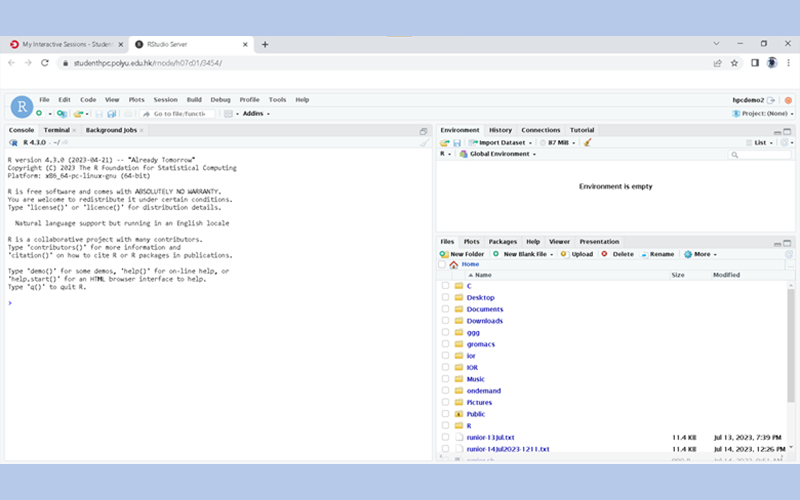
Task: Check the box beside the gromacs folder
Action: [445, 344]
